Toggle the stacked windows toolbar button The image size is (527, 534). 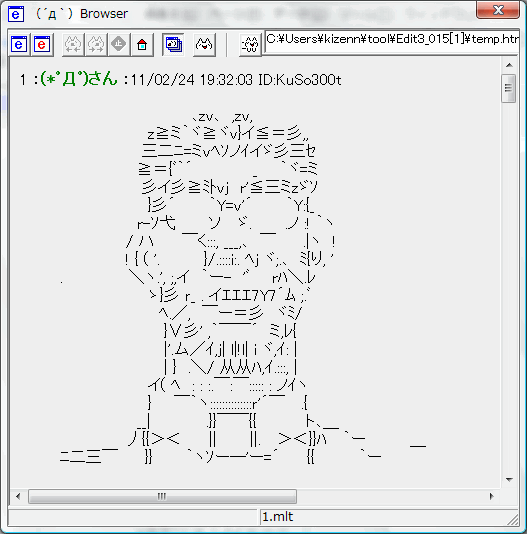(173, 44)
